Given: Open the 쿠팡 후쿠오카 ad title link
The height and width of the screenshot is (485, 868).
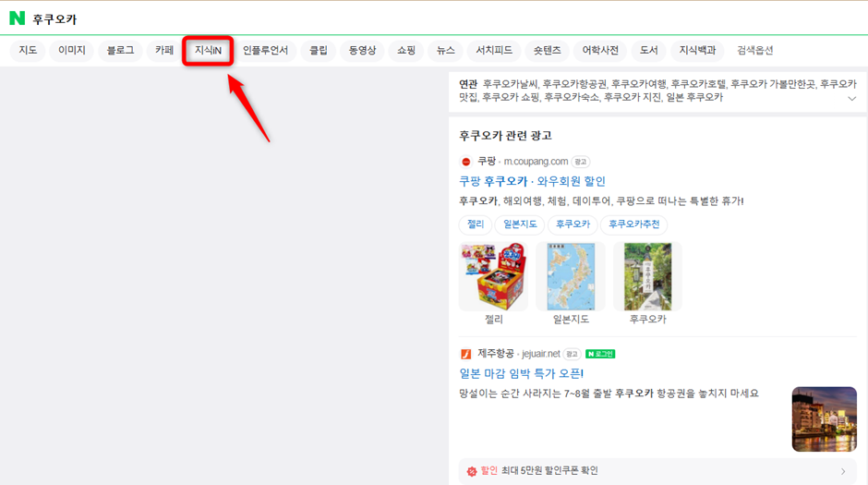Looking at the screenshot, I should click(x=532, y=181).
